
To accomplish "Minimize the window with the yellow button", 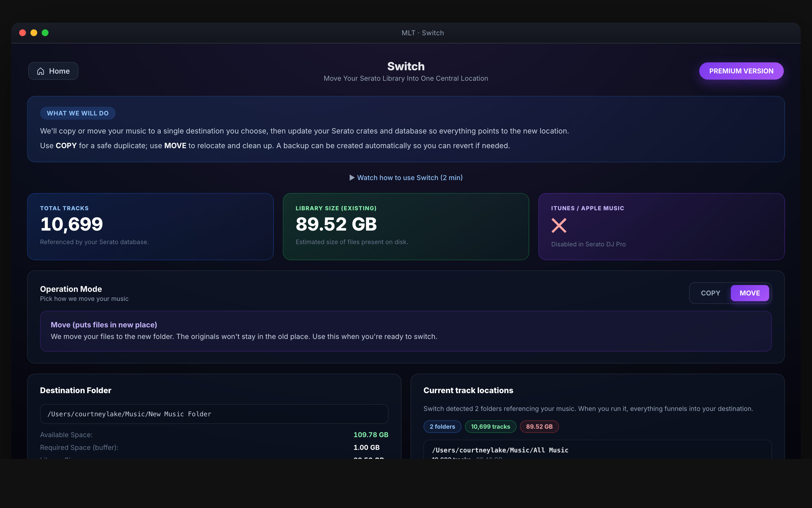I will 34,32.
